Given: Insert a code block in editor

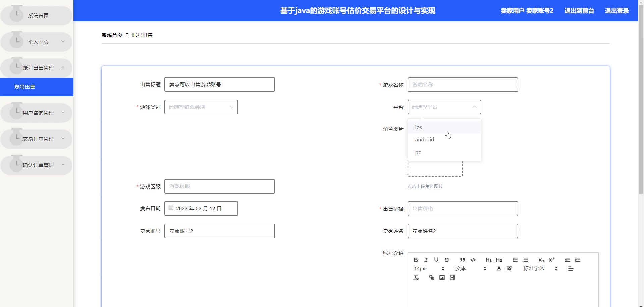Looking at the screenshot, I should pos(473,260).
